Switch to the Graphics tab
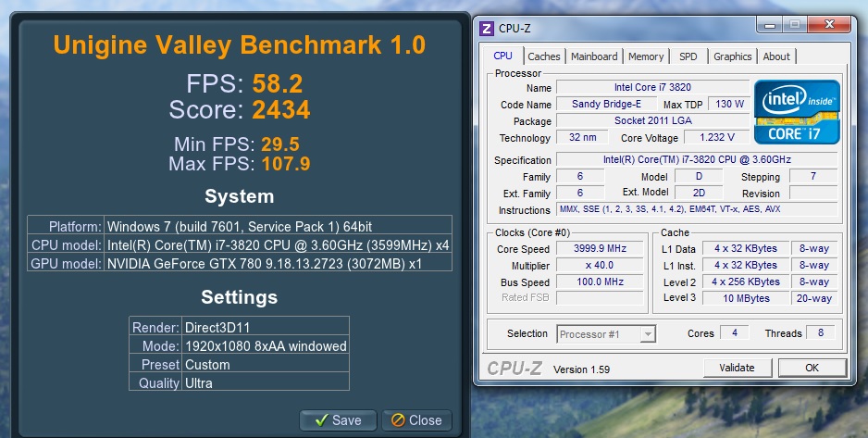The height and width of the screenshot is (438, 868). click(x=732, y=56)
